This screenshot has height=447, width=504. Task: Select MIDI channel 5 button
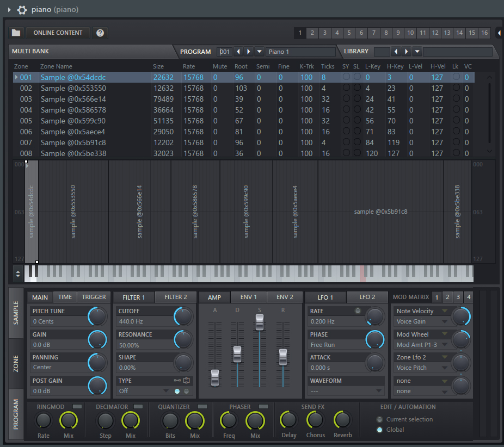click(349, 33)
